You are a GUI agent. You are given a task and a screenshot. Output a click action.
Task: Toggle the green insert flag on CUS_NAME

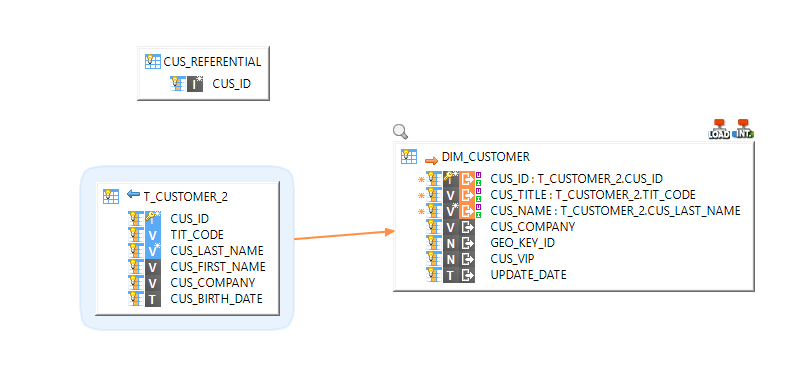click(478, 215)
